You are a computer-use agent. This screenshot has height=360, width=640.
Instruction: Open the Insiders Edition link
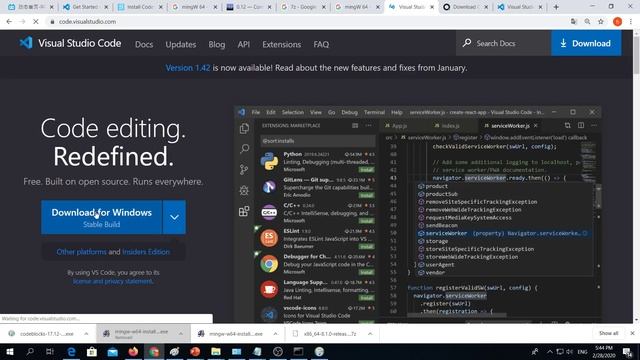146,252
